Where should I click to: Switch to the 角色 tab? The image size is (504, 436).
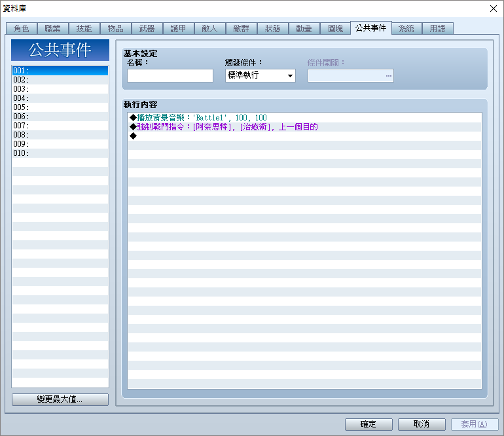click(22, 29)
